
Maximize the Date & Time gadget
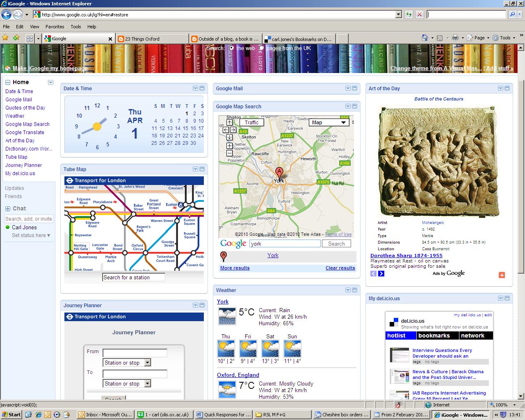pyautogui.click(x=202, y=88)
